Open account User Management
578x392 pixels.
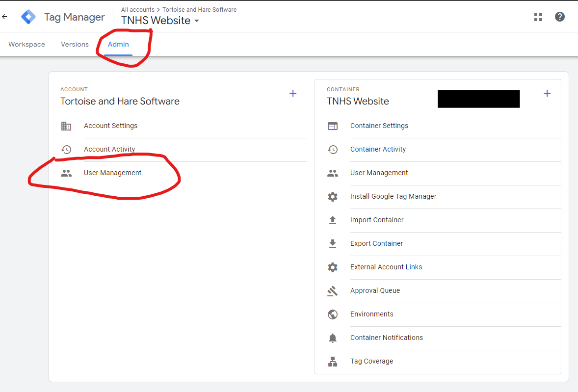click(x=112, y=173)
